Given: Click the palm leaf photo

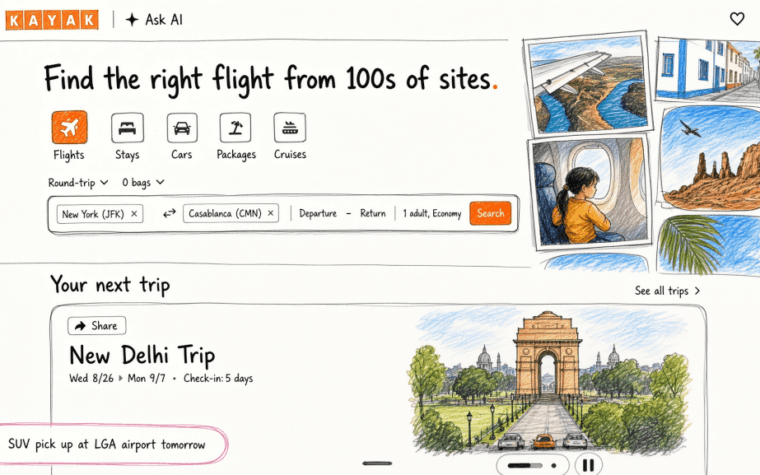Looking at the screenshot, I should pos(708,244).
